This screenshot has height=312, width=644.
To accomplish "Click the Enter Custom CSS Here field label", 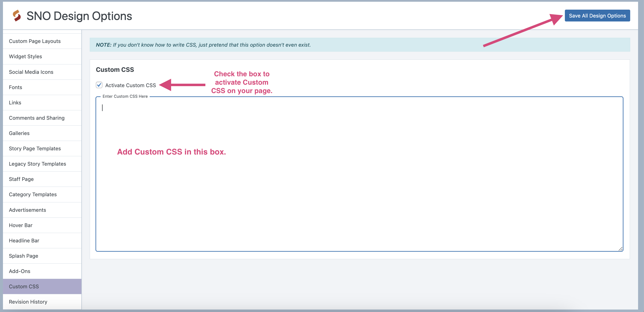I will [x=125, y=96].
